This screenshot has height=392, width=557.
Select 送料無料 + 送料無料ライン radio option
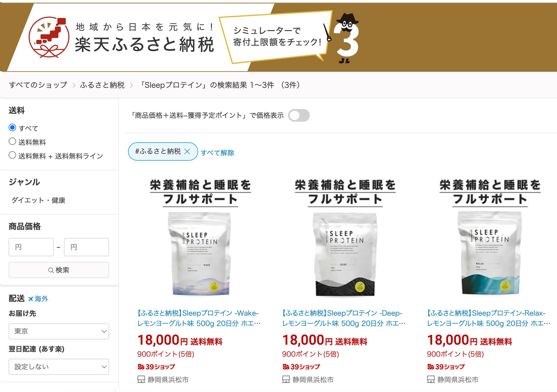point(12,155)
